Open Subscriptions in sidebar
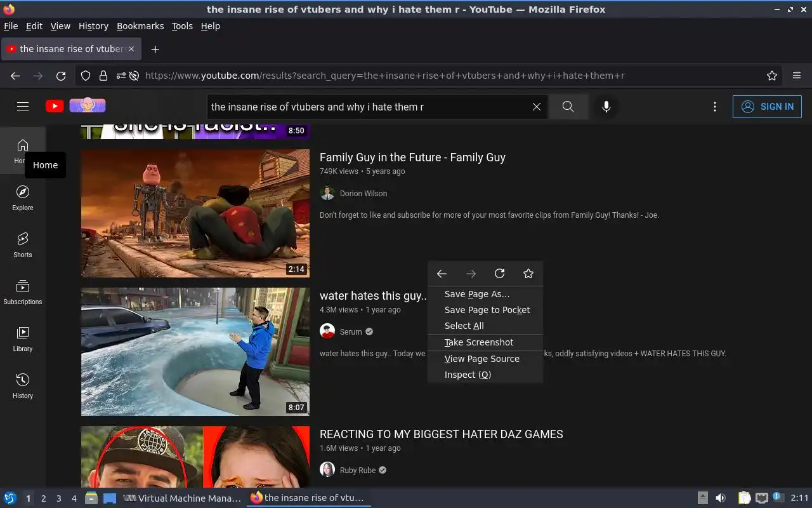Image resolution: width=812 pixels, height=508 pixels. click(x=23, y=292)
